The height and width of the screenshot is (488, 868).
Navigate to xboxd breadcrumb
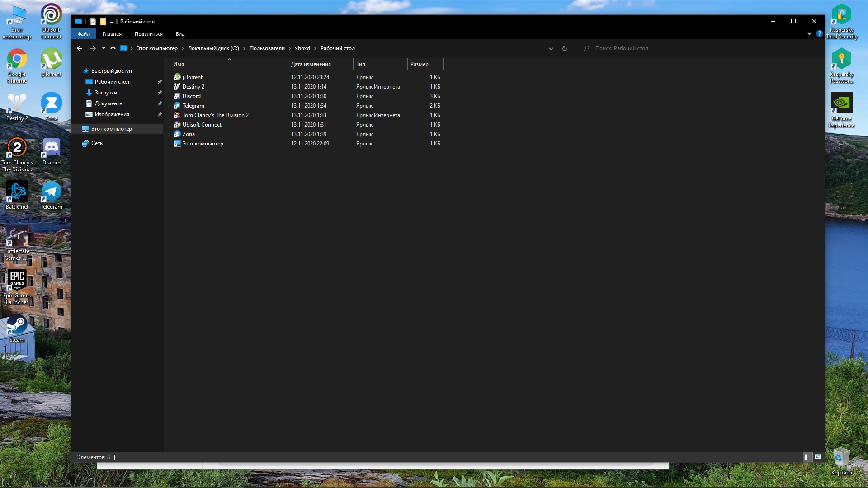click(302, 48)
